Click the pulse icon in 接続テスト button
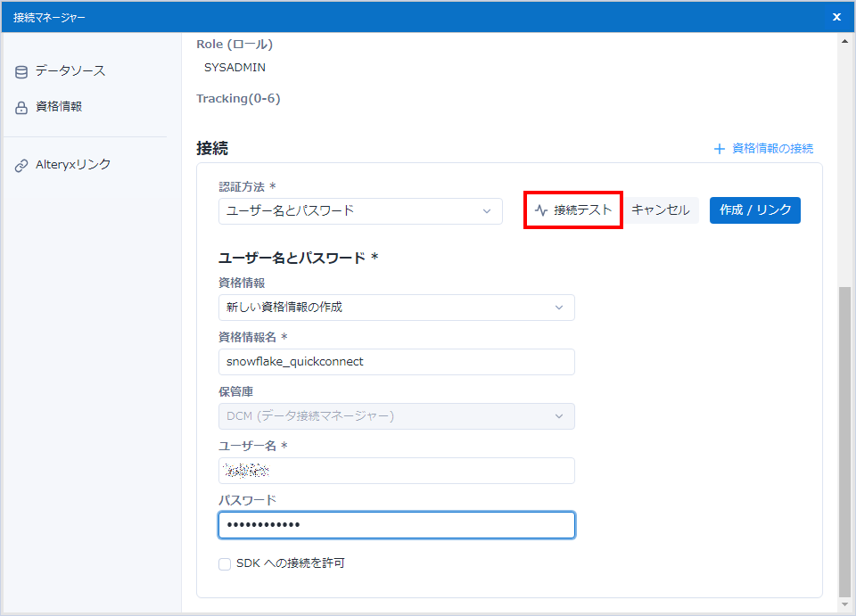 (541, 211)
